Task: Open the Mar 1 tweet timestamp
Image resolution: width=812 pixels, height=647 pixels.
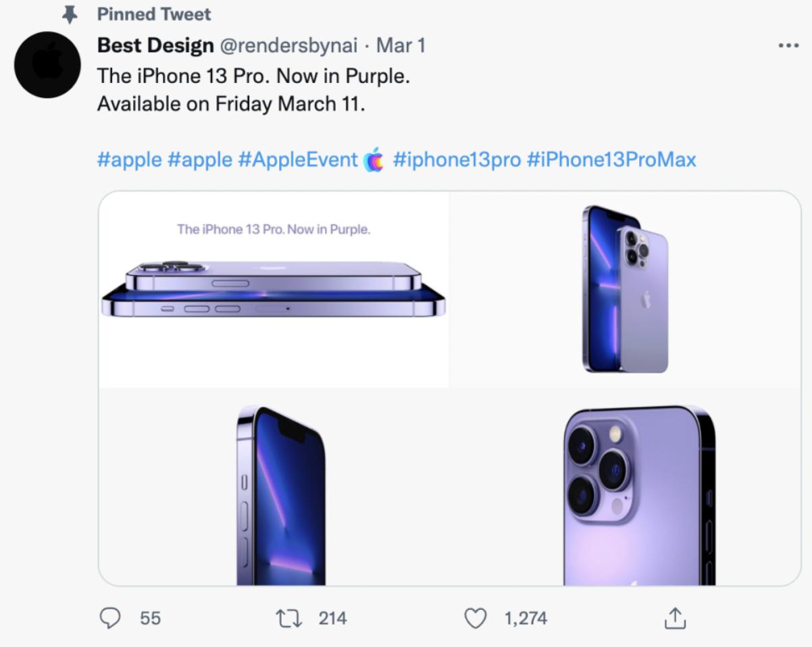Action: tap(401, 46)
